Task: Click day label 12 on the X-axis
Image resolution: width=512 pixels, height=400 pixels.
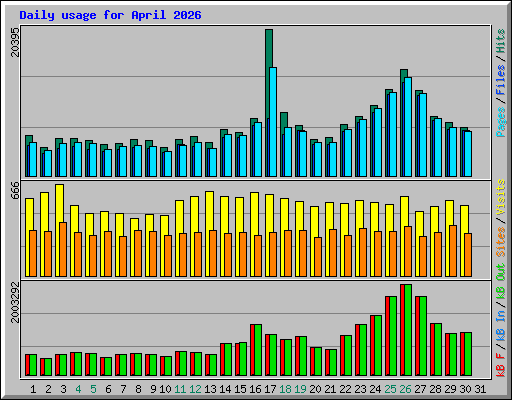Action: coord(195,389)
